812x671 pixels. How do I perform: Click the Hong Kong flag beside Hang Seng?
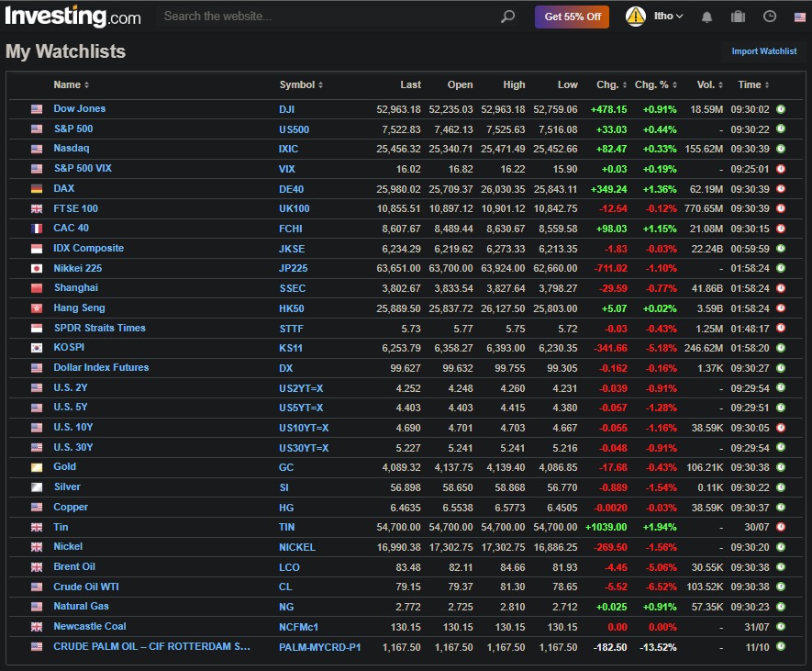pyautogui.click(x=37, y=308)
